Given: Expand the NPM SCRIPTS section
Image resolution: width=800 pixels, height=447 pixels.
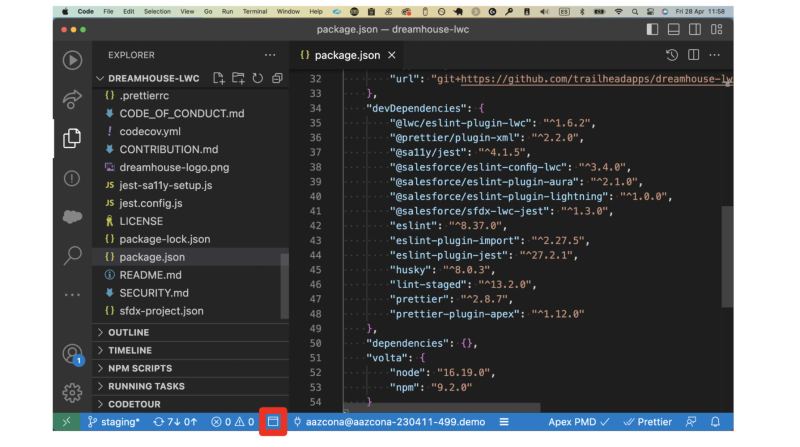Looking at the screenshot, I should click(191, 368).
